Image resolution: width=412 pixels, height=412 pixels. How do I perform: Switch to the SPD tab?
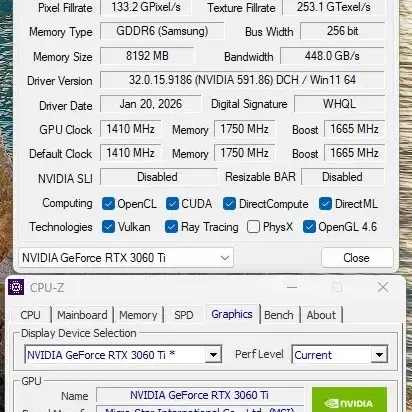click(184, 315)
